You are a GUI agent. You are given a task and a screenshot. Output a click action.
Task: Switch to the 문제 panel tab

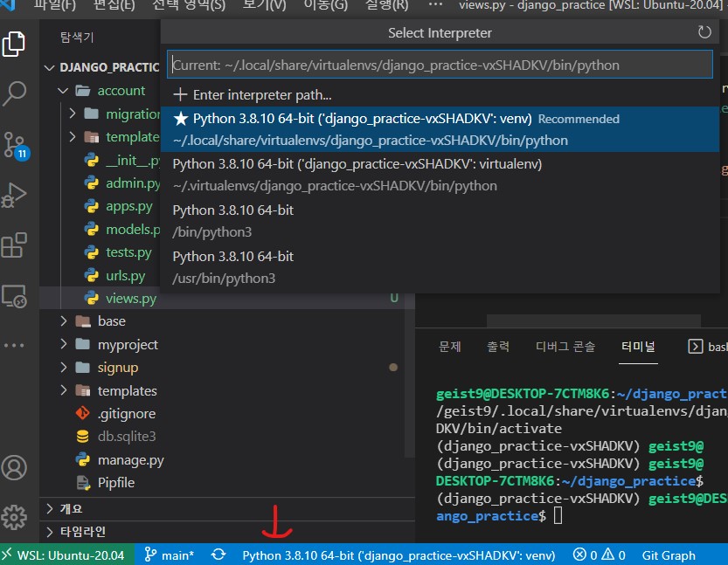[449, 347]
